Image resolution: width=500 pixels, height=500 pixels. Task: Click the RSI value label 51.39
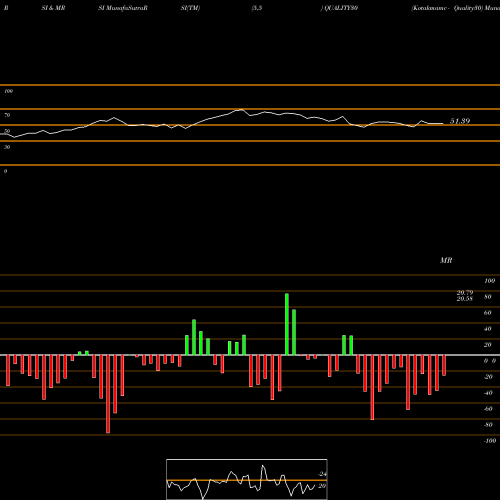(460, 121)
